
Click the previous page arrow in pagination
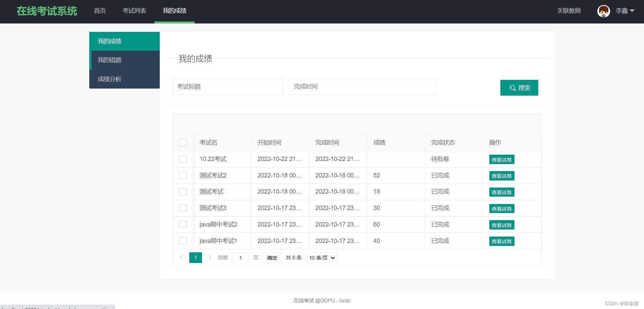[181, 258]
